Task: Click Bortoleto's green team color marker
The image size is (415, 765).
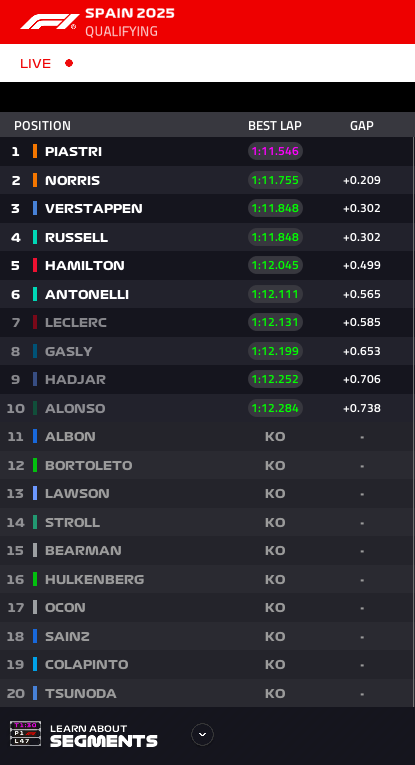Action: click(x=35, y=465)
